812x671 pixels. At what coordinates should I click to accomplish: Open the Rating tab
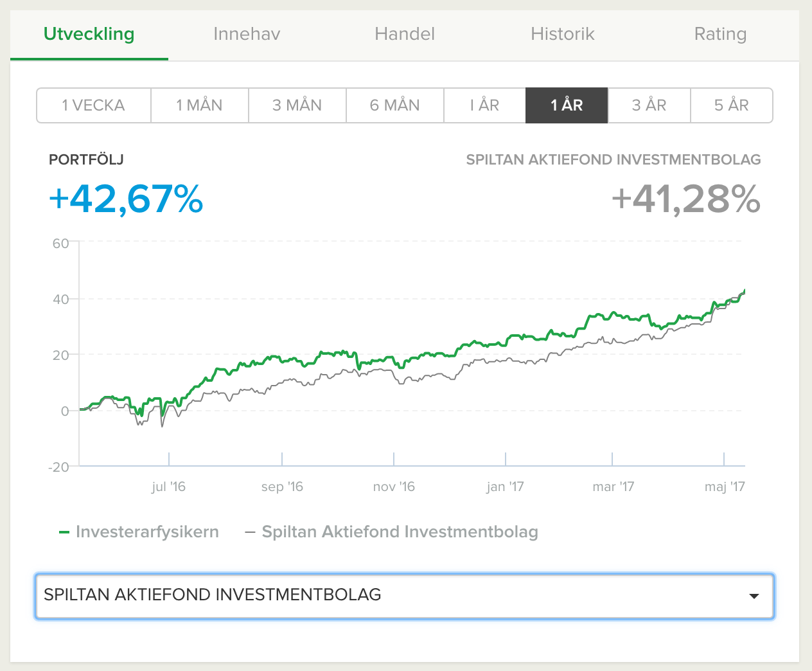click(720, 34)
